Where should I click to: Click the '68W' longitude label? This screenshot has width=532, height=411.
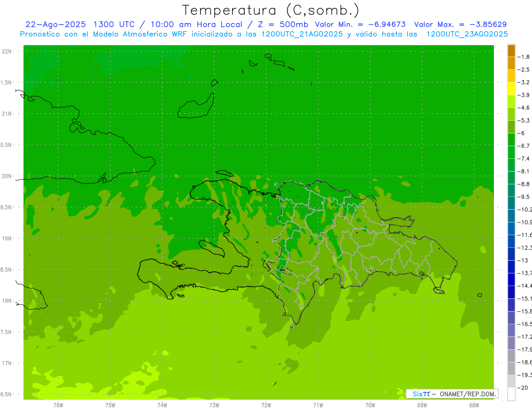point(474,405)
